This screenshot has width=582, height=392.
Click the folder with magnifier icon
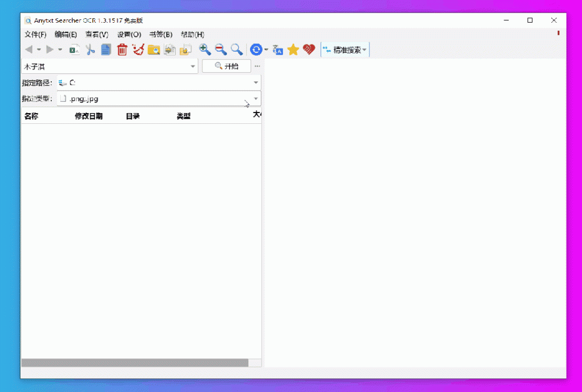[153, 49]
